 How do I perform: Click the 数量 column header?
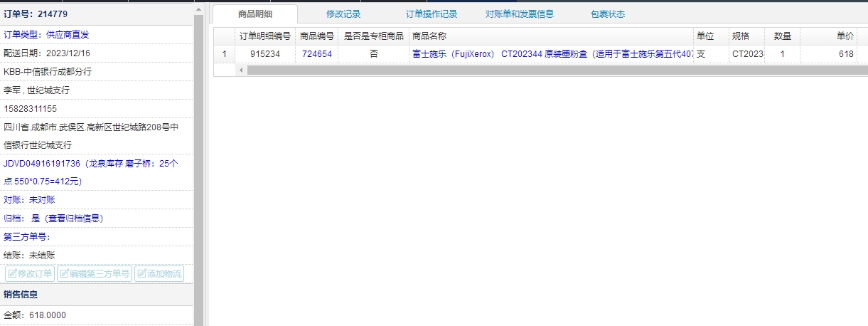pos(783,36)
